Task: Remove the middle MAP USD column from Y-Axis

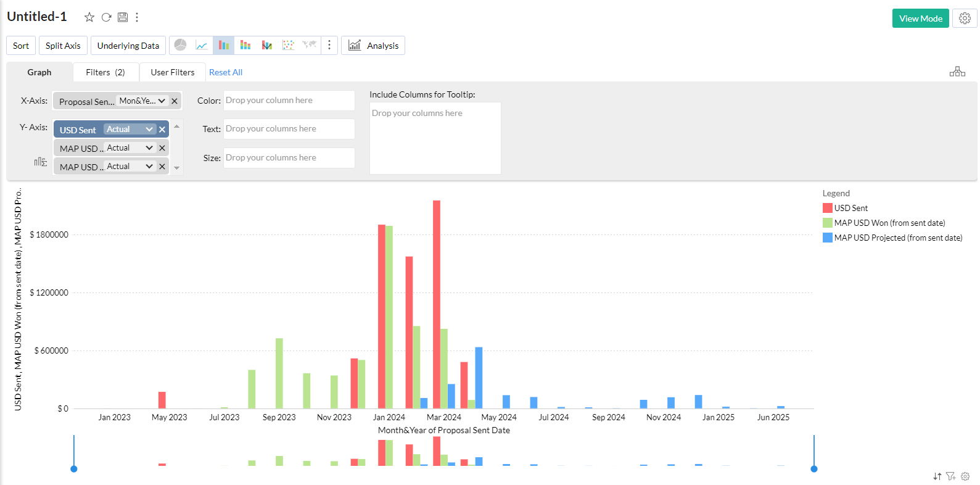Action: pyautogui.click(x=162, y=148)
